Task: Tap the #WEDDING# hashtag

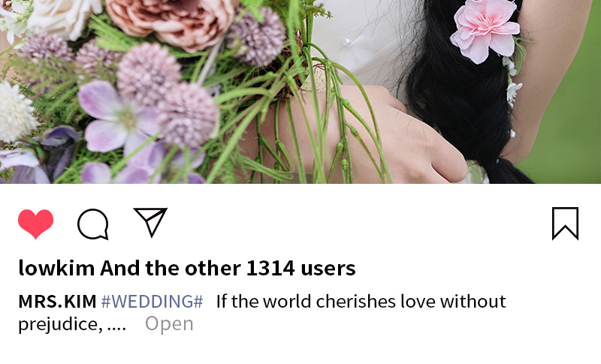Action: [x=153, y=302]
